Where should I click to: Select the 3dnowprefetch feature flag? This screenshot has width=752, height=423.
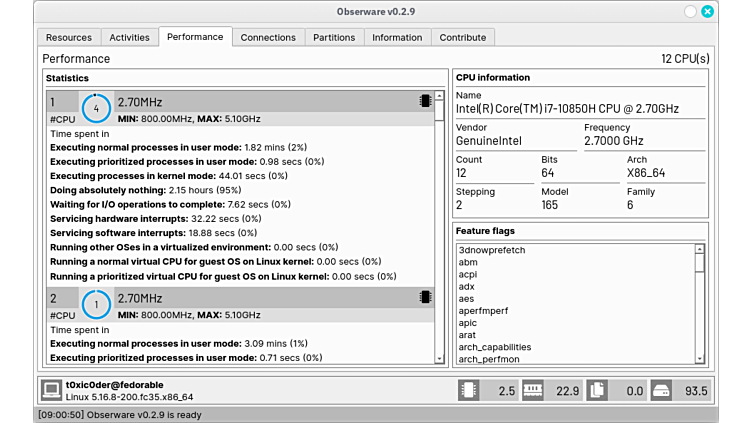[x=492, y=250]
